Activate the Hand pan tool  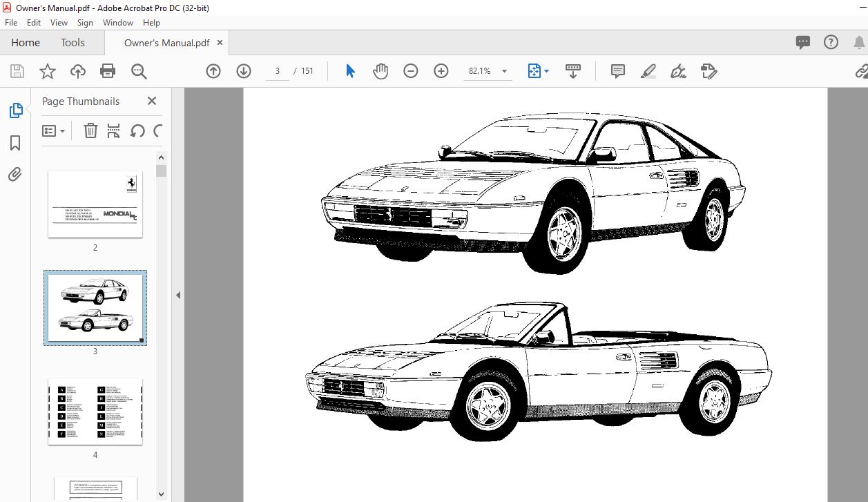380,71
